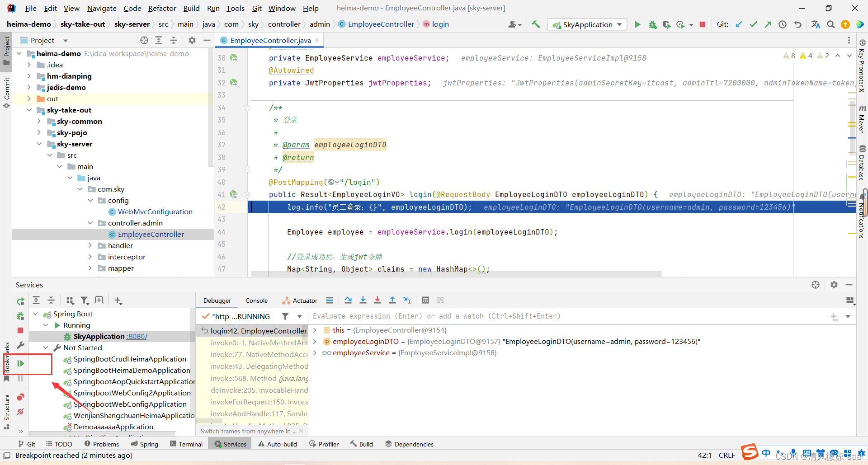
Task: Select WebMvcConfiguration in project tree
Action: 155,211
